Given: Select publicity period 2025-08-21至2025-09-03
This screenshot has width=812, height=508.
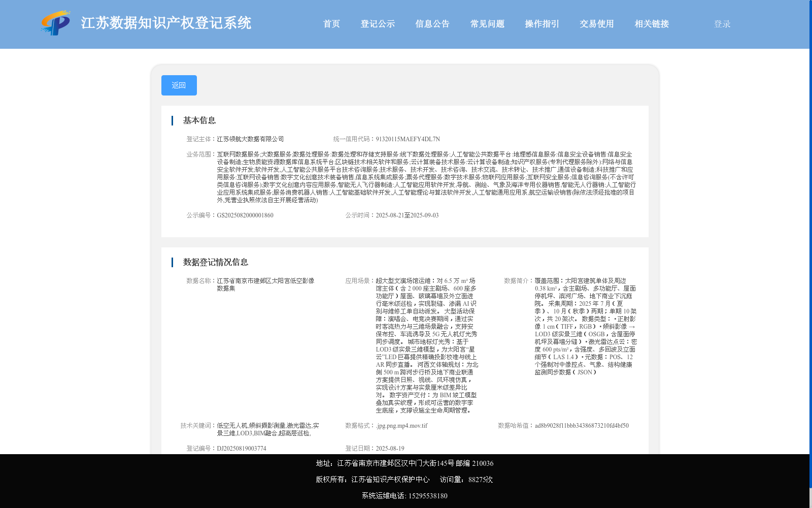Looking at the screenshot, I should point(407,215).
